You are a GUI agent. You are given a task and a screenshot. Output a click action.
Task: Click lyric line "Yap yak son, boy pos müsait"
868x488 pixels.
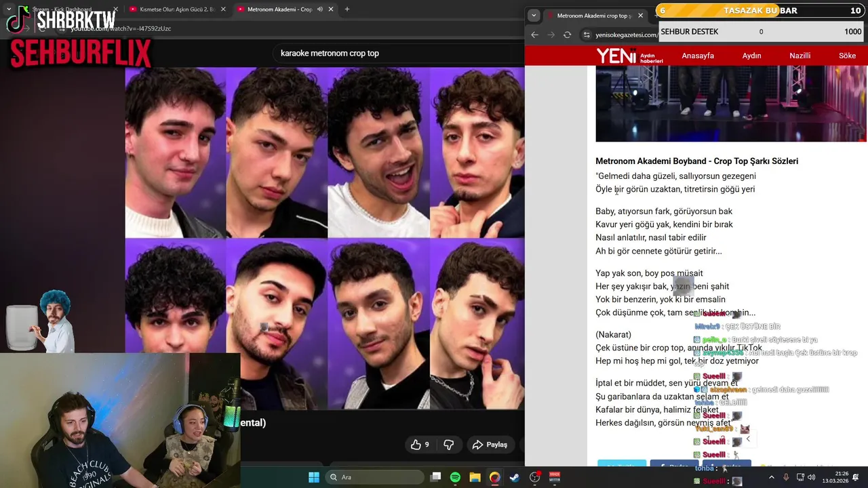(649, 273)
